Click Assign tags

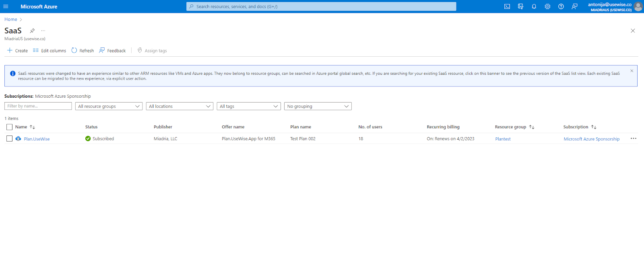152,51
